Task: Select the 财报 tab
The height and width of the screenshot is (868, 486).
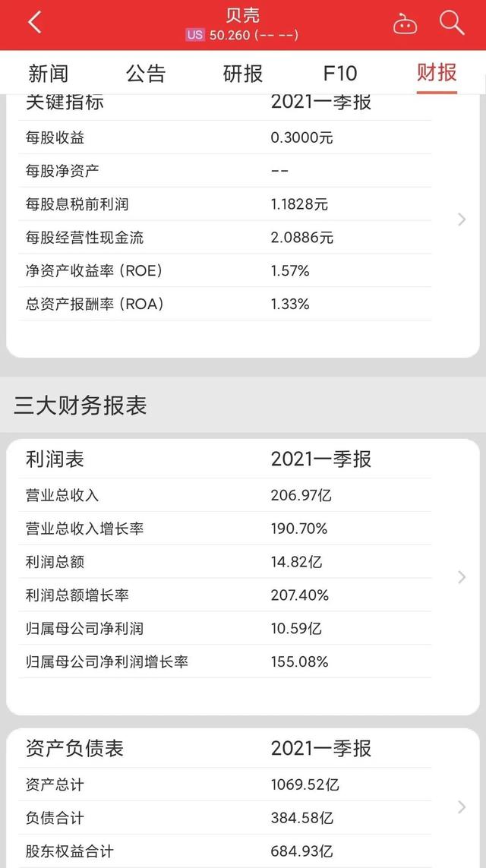Action: coord(437,73)
